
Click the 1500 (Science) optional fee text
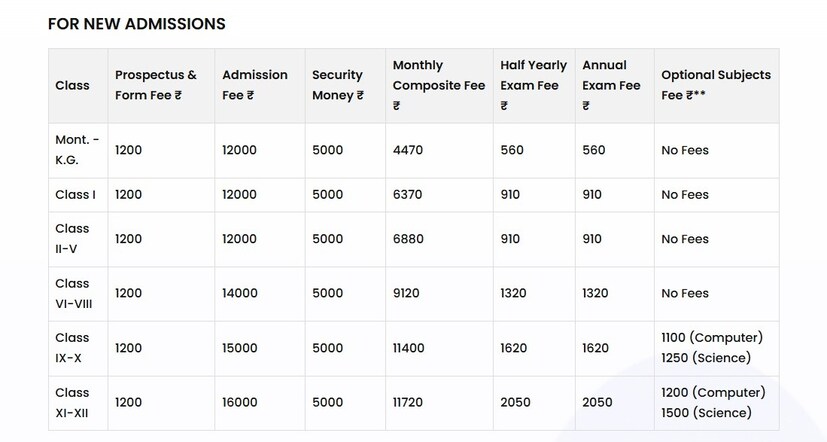[x=706, y=413]
